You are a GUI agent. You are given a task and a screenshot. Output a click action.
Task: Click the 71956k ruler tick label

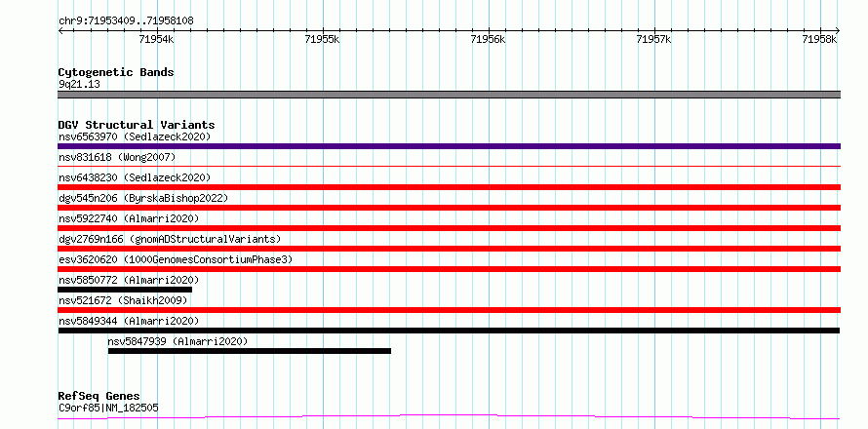488,39
